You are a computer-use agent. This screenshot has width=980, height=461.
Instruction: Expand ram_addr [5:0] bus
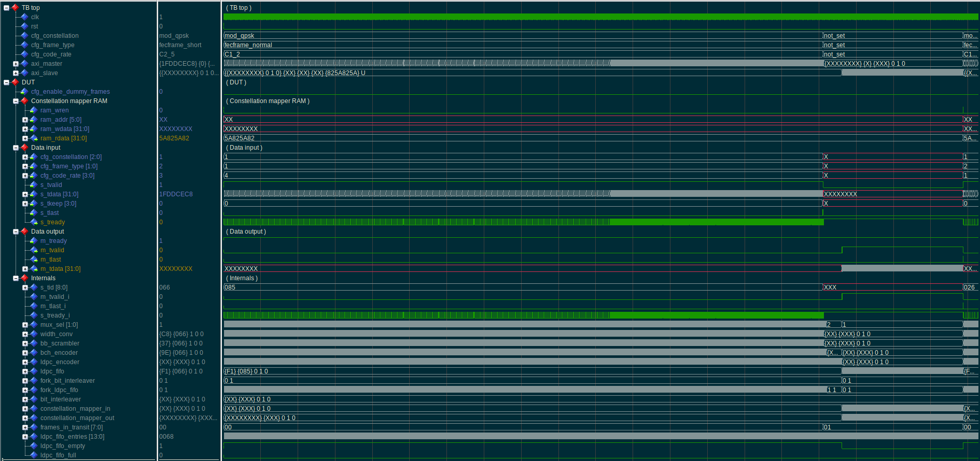25,120
